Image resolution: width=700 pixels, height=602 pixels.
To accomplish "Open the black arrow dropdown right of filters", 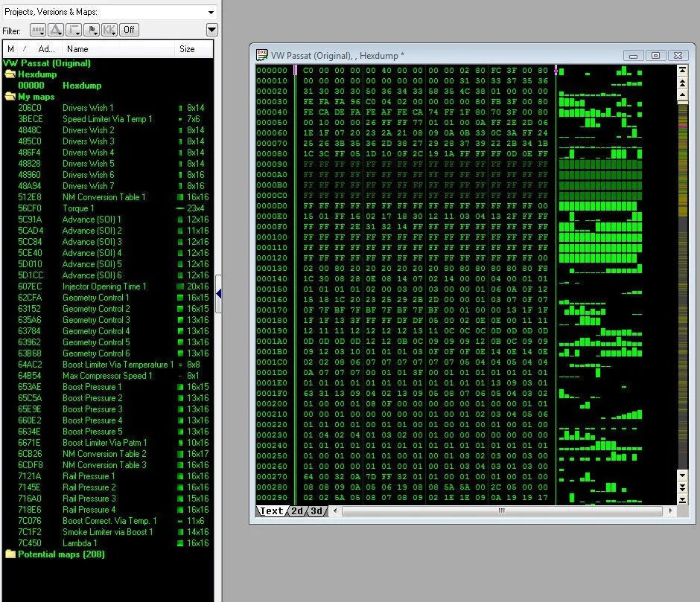I will (x=211, y=30).
